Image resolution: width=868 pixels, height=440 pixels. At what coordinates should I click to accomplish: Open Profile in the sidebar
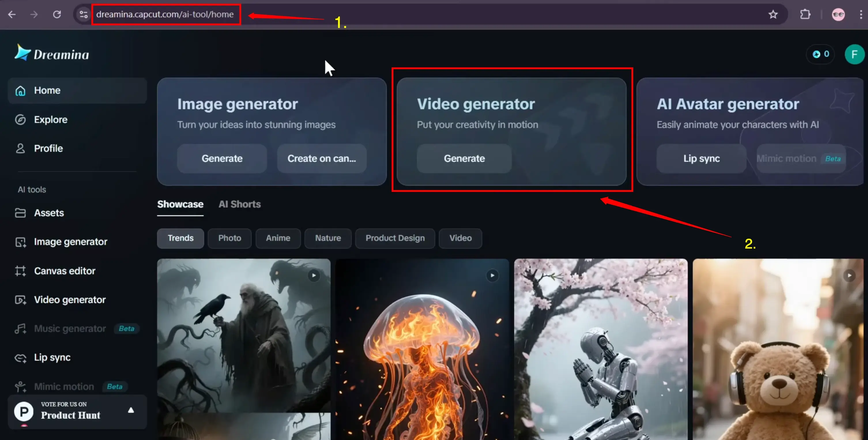(78, 148)
